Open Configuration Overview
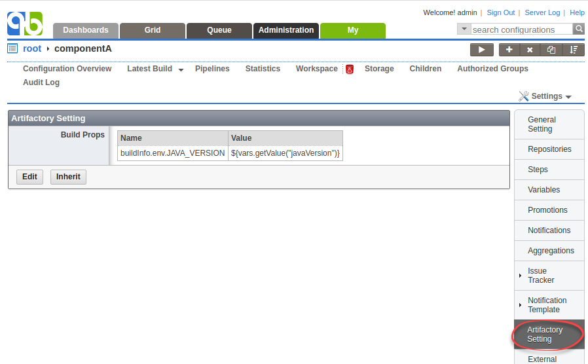588x364 pixels. [x=67, y=69]
